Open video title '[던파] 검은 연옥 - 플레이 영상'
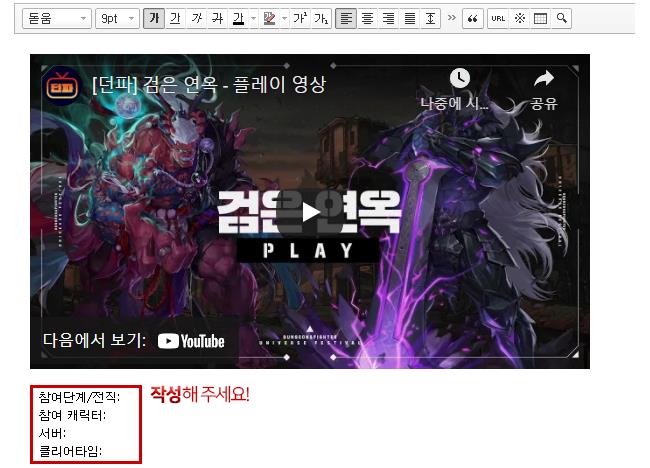Screen dimensions: 650x468 [x=209, y=85]
